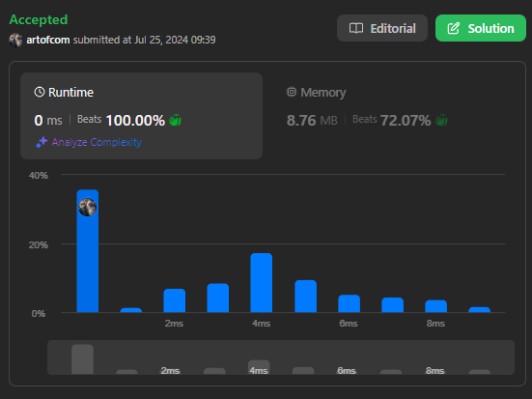
Task: Click the blue bar at 3ms
Action: [x=218, y=298]
